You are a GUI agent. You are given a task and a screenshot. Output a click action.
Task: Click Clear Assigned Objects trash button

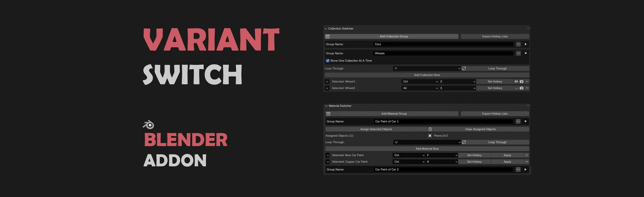coord(478,129)
